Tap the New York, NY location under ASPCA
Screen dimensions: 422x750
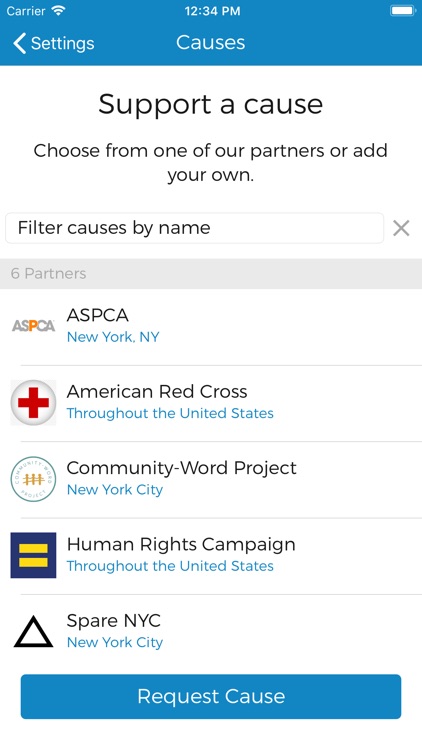click(x=113, y=337)
